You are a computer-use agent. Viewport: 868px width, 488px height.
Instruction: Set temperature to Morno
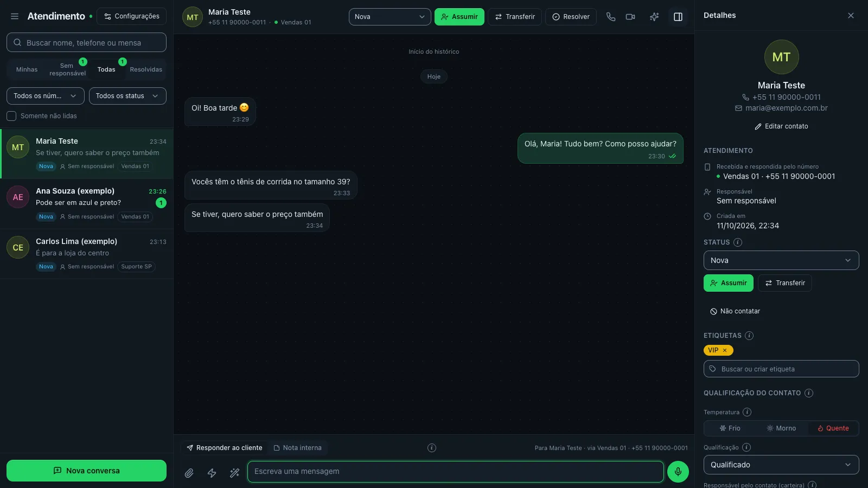pyautogui.click(x=781, y=428)
